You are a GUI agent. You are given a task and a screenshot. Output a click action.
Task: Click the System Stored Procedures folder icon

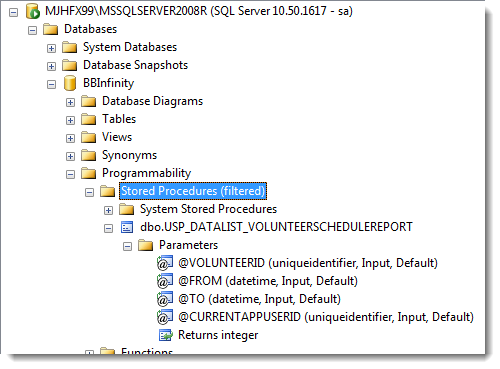tap(127, 209)
